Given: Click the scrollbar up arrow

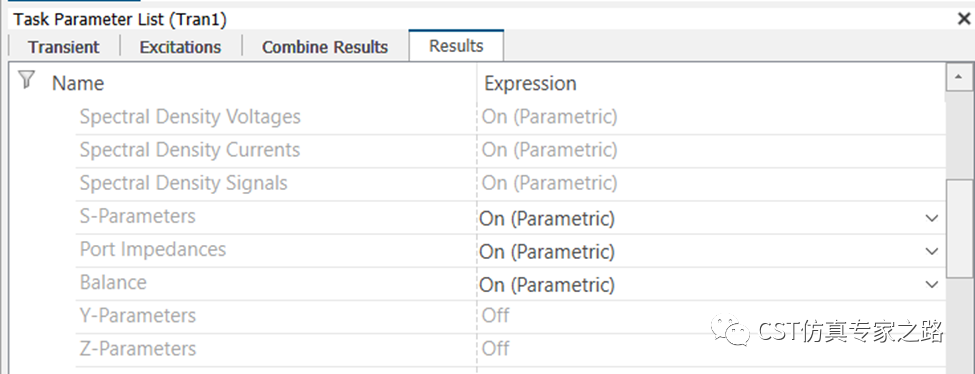Looking at the screenshot, I should (x=956, y=77).
